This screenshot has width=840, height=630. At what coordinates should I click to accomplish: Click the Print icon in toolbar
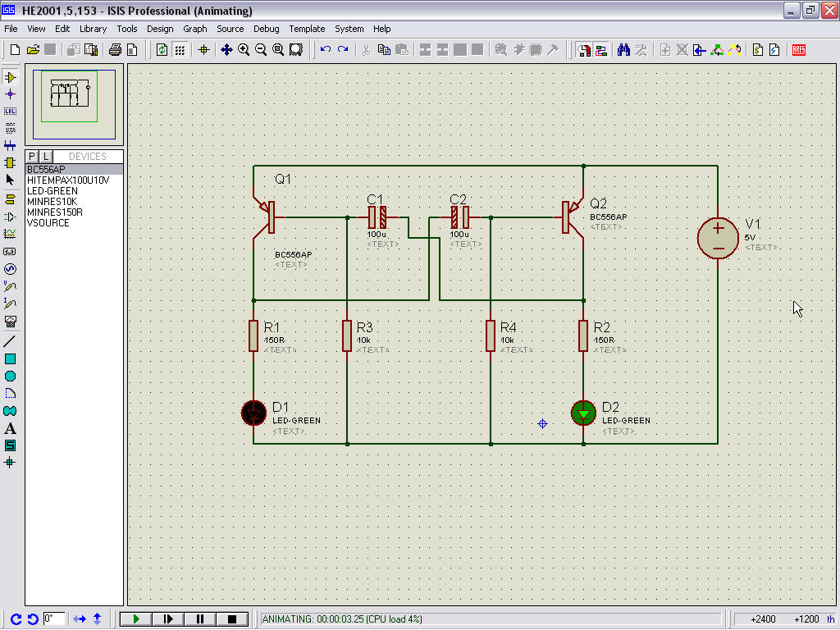pyautogui.click(x=116, y=50)
